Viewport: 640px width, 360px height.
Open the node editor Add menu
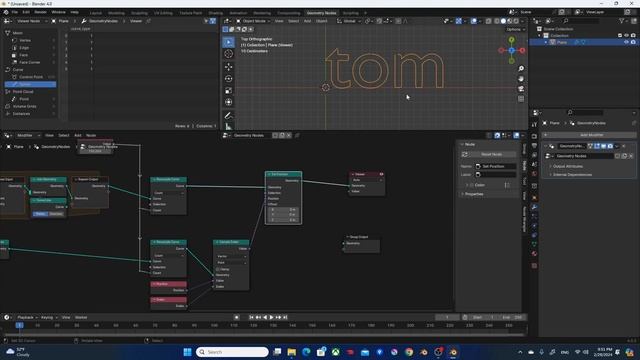pyautogui.click(x=78, y=135)
